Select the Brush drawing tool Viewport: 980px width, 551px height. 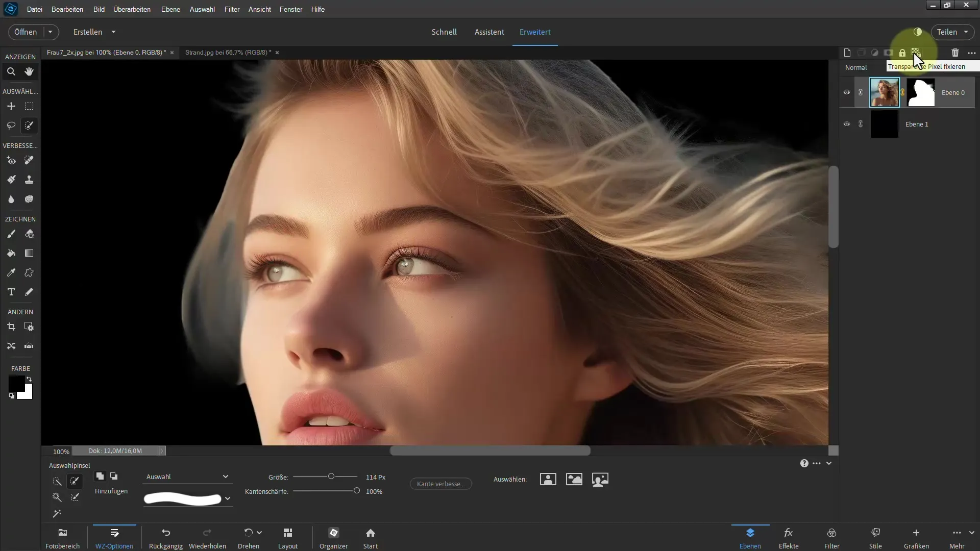pyautogui.click(x=11, y=234)
